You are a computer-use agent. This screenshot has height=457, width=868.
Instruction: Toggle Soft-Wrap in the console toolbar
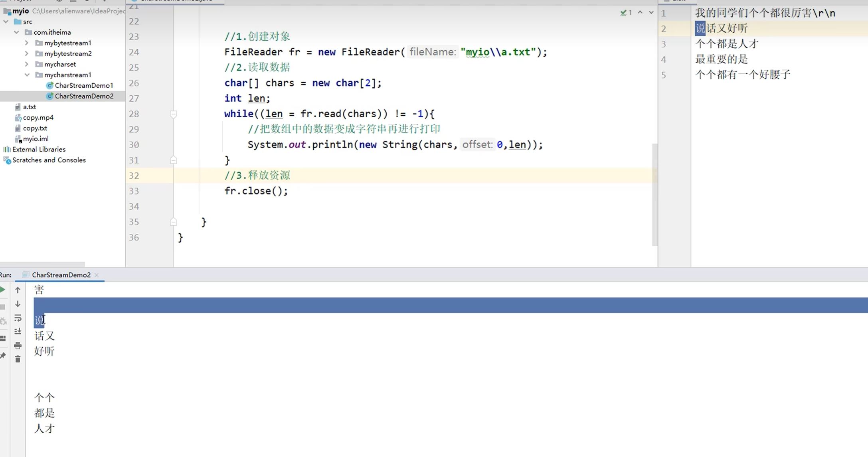point(18,318)
